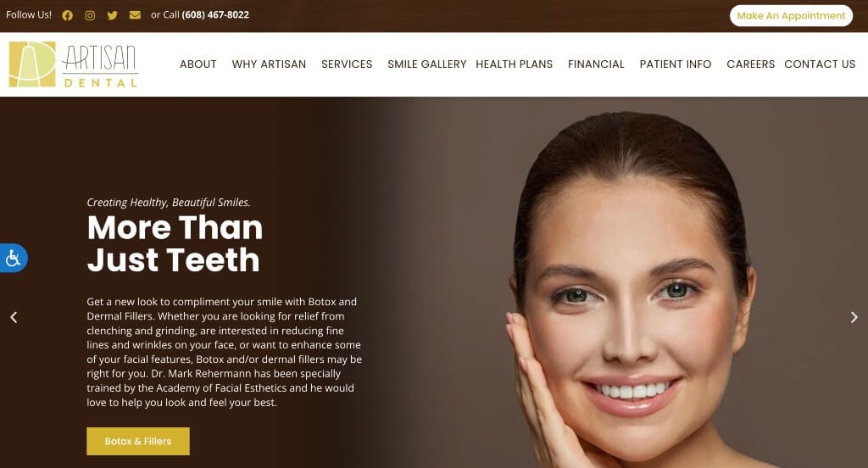The image size is (868, 468).
Task: Advance to next slide arrow
Action: coord(854,317)
